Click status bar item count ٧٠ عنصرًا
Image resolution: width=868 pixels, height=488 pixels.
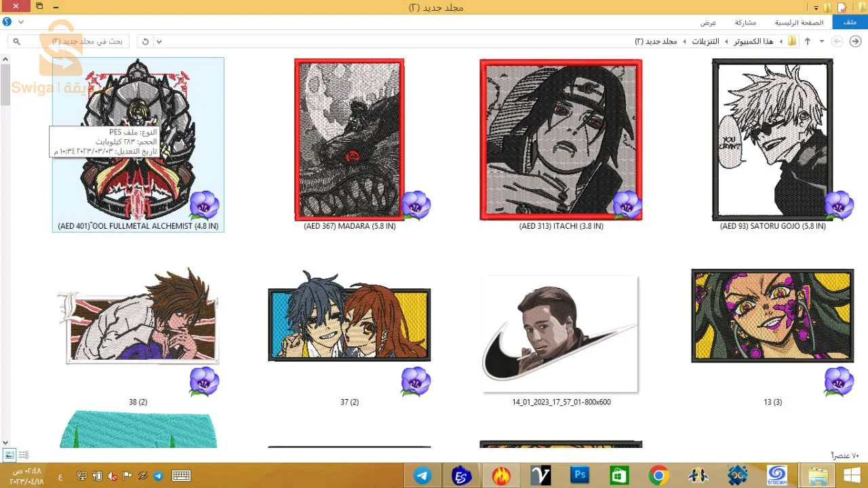tap(845, 455)
